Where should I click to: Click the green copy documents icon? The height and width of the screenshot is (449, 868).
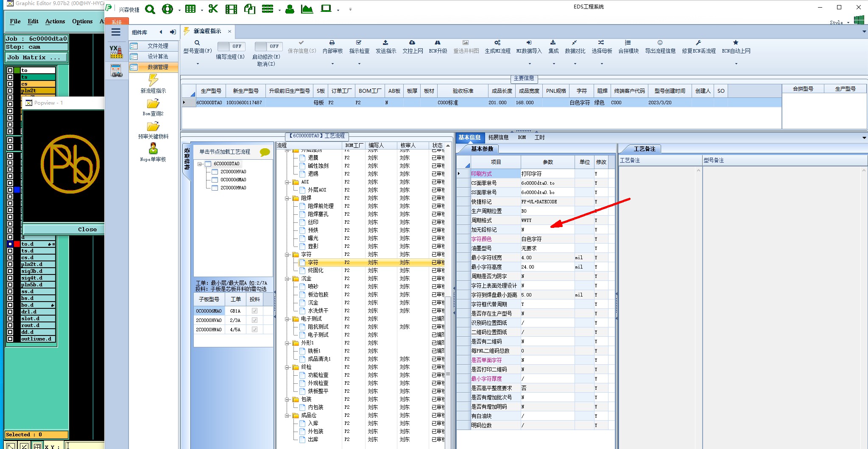click(x=250, y=9)
